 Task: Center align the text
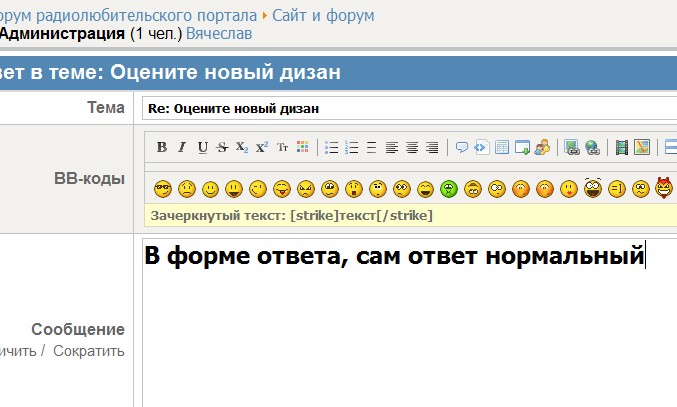412,147
